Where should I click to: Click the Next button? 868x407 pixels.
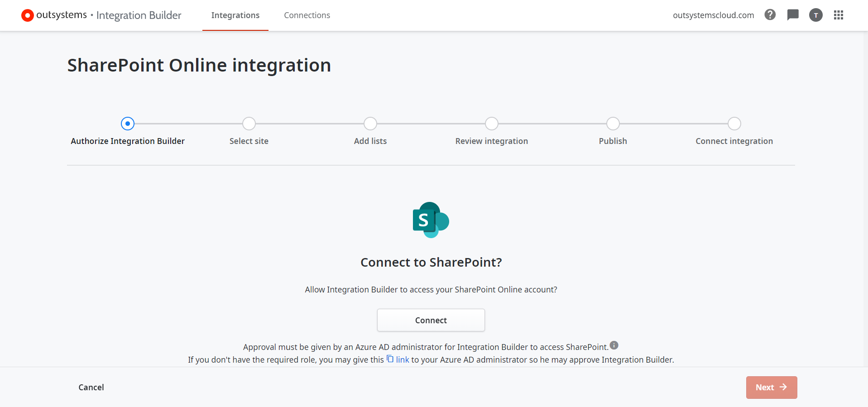click(x=771, y=388)
